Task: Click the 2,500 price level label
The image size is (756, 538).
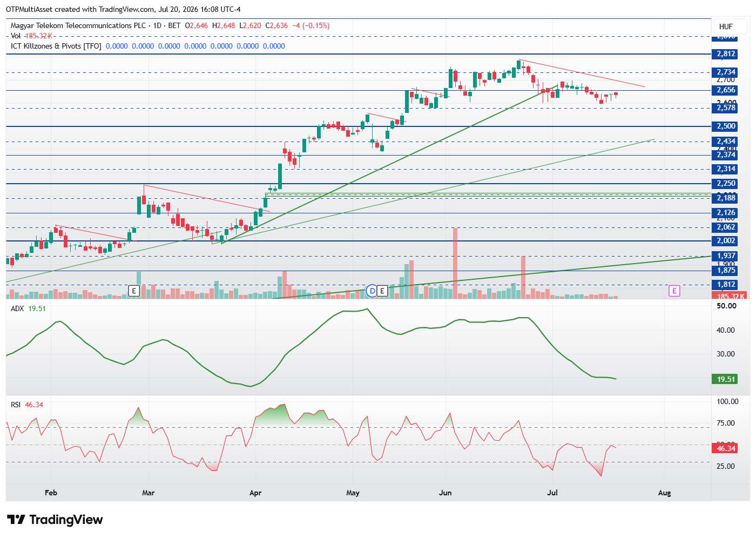Action: point(726,126)
